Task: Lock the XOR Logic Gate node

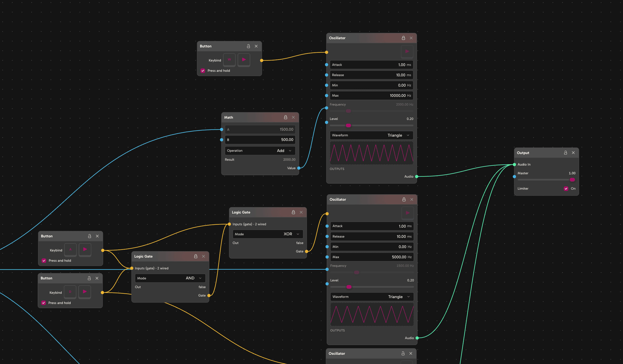Action: [293, 212]
